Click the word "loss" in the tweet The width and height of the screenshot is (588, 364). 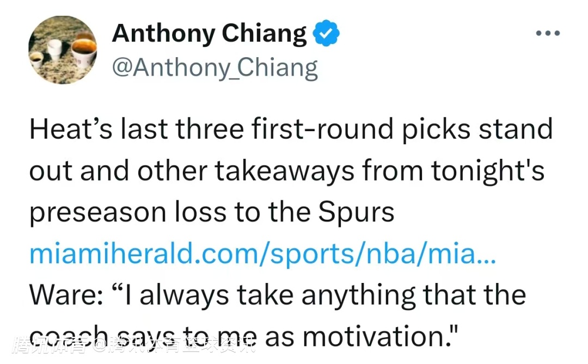click(201, 213)
